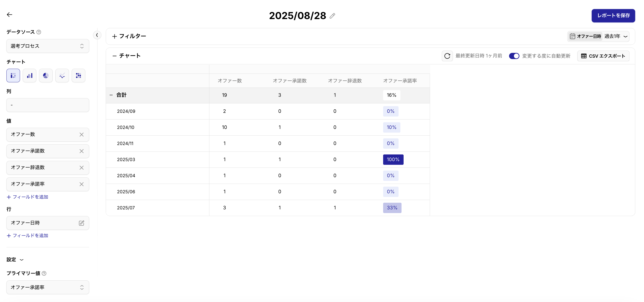Click the 100% highlighted cell for 2025/03
This screenshot has height=302, width=644.
pyautogui.click(x=393, y=160)
